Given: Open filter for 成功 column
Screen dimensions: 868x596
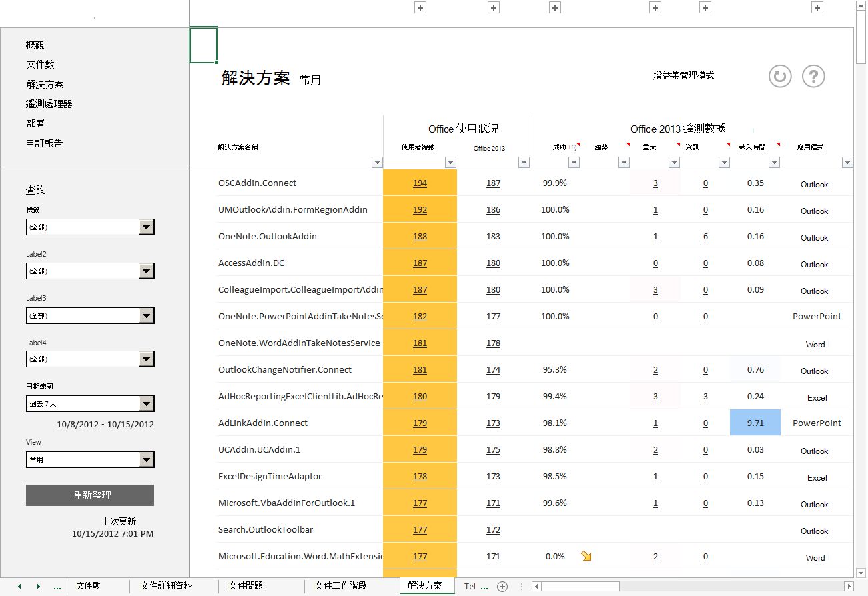Looking at the screenshot, I should (574, 162).
